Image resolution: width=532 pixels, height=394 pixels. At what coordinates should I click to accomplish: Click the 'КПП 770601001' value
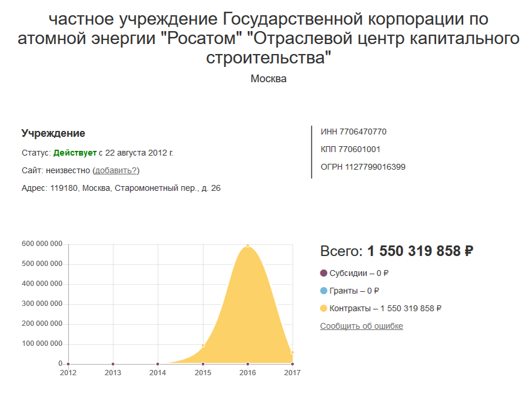(350, 149)
